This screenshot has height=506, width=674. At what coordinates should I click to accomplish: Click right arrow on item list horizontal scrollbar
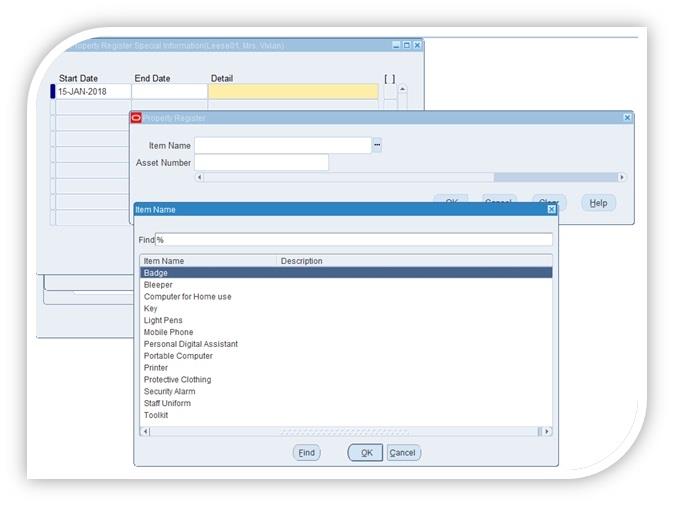pos(546,431)
